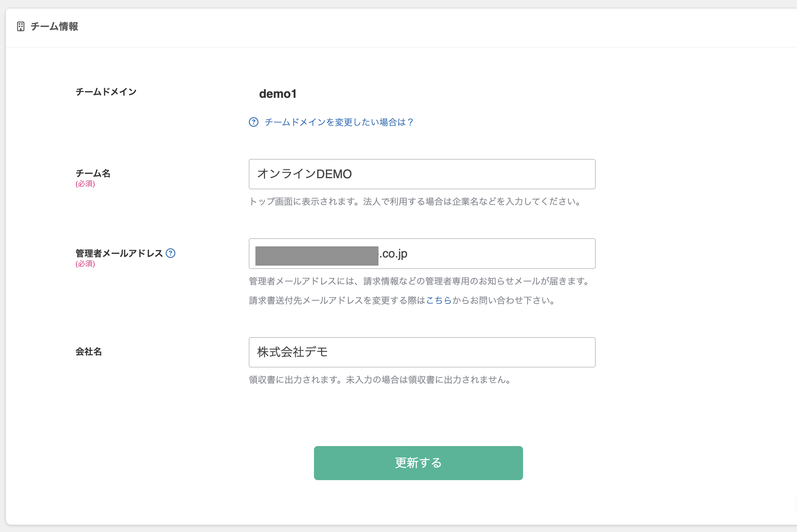
Task: Open the help icon beside 管理者メールアドレス
Action: point(171,253)
